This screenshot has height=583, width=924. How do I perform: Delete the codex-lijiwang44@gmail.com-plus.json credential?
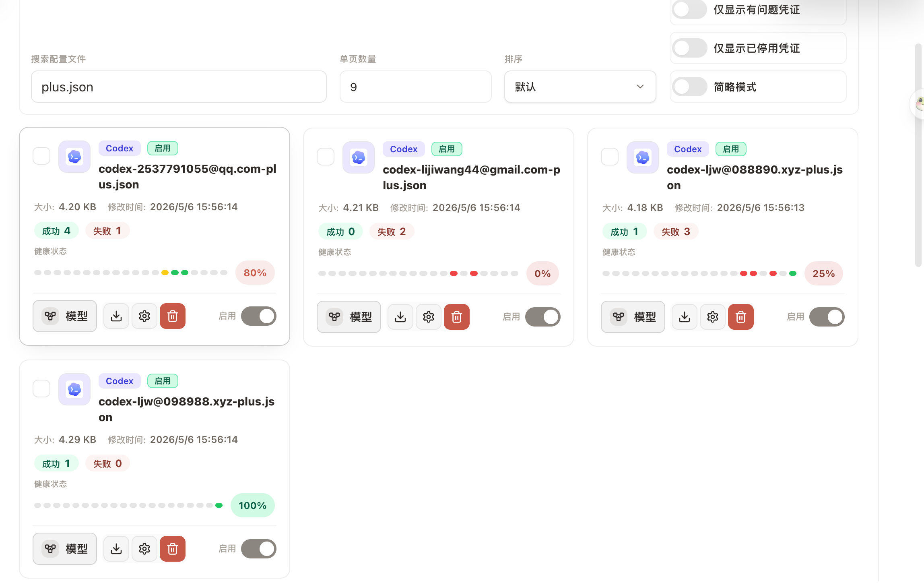click(457, 317)
